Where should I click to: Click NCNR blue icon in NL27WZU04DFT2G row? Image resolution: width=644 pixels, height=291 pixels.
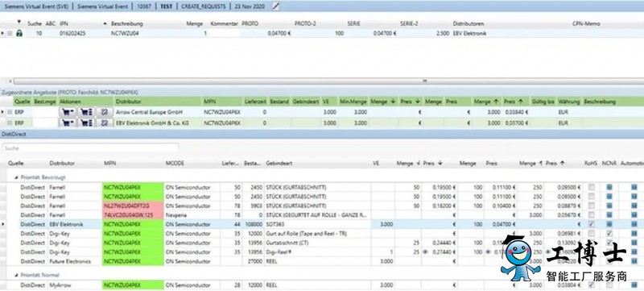[x=609, y=206]
